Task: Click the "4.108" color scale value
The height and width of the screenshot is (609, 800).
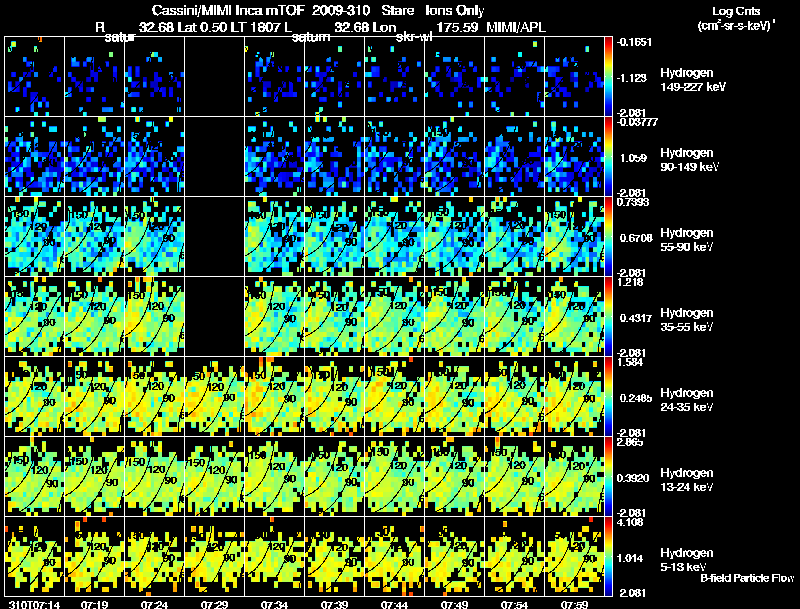Action: point(631,522)
